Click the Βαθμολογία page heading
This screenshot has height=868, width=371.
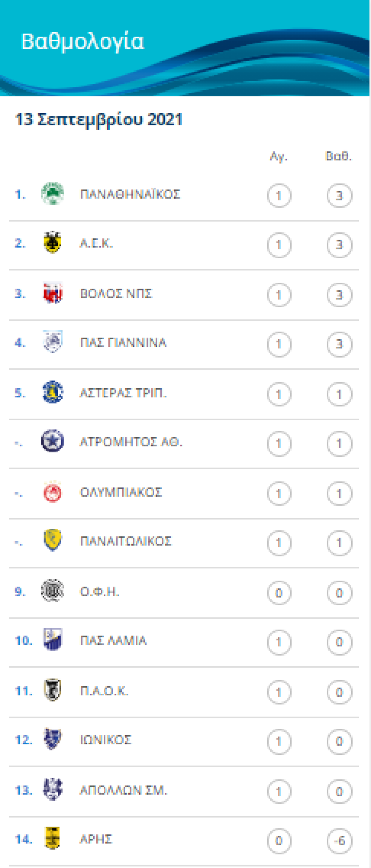click(x=83, y=41)
